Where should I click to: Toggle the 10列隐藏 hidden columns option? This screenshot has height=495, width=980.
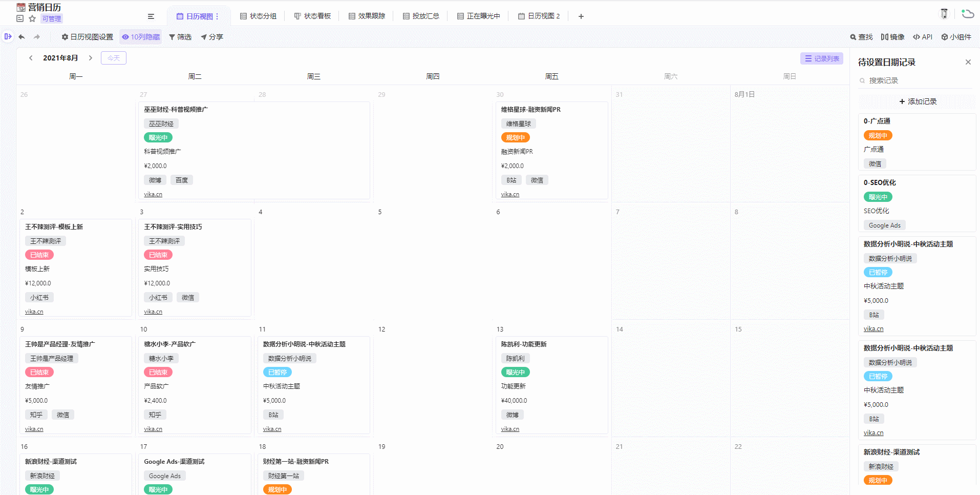pyautogui.click(x=141, y=37)
